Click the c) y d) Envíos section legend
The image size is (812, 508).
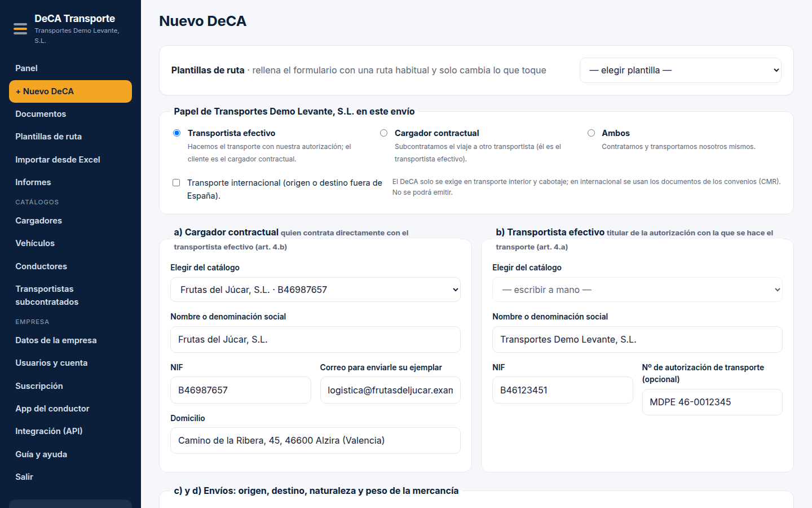tap(316, 491)
